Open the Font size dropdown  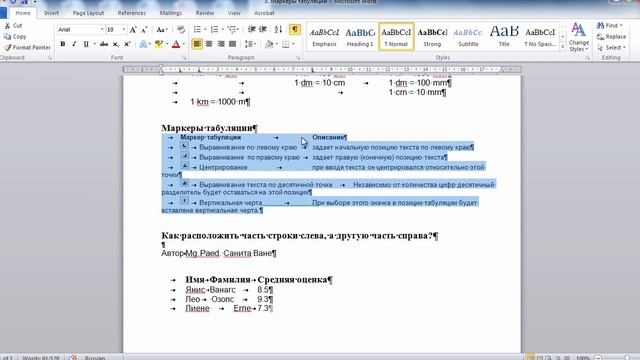click(124, 29)
